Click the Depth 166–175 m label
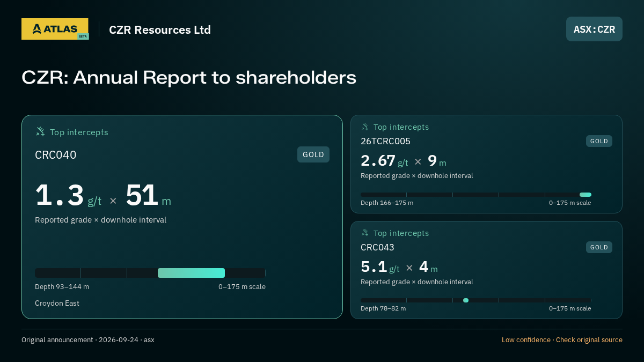The height and width of the screenshot is (362, 644). 387,203
